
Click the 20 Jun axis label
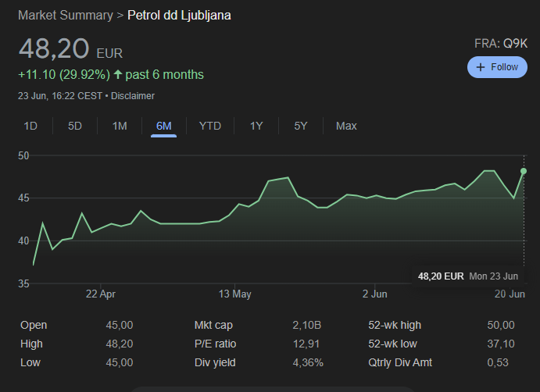[510, 294]
